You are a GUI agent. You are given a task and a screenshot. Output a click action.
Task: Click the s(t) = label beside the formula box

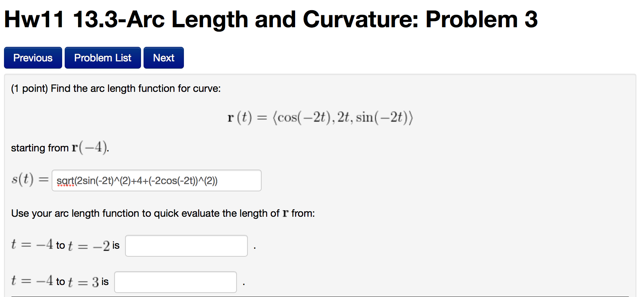(29, 179)
